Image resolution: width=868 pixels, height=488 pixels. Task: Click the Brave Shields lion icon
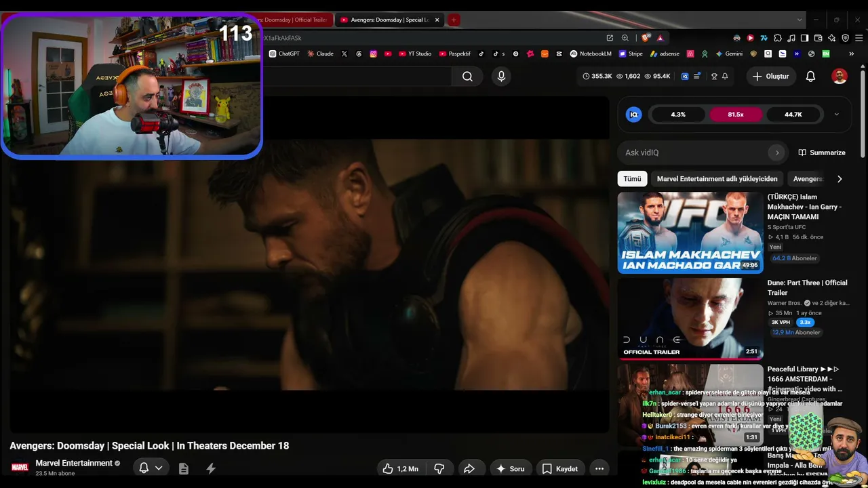pos(646,38)
